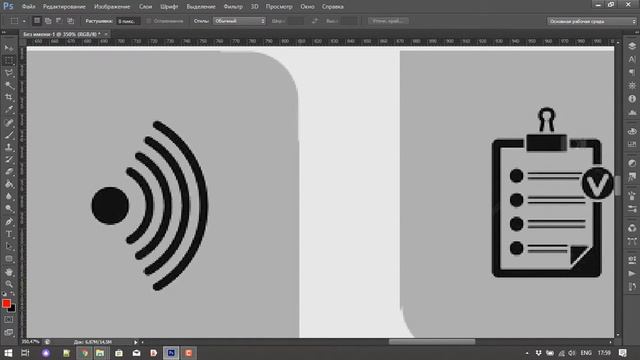This screenshot has height=360, width=640.
Task: Open the Изображение menu
Action: coord(112,7)
